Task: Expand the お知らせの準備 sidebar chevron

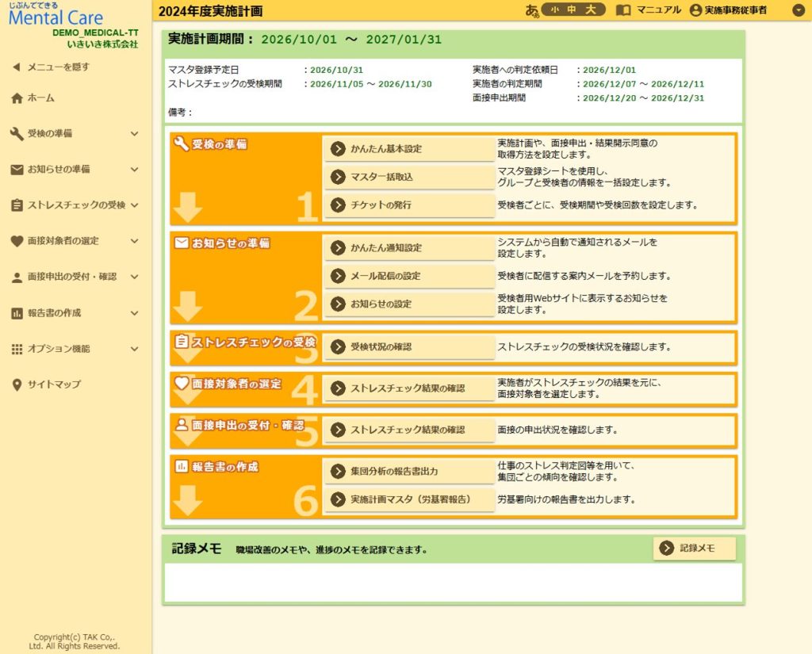Action: (135, 170)
